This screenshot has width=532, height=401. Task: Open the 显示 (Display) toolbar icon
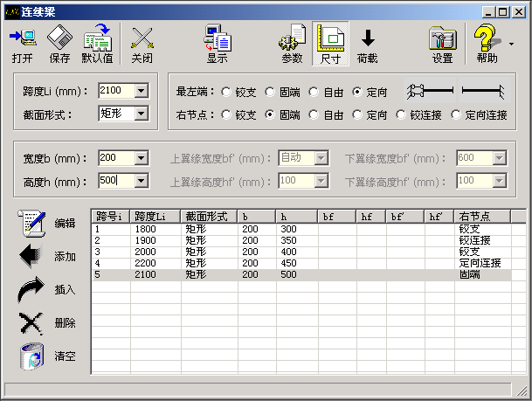click(x=217, y=45)
